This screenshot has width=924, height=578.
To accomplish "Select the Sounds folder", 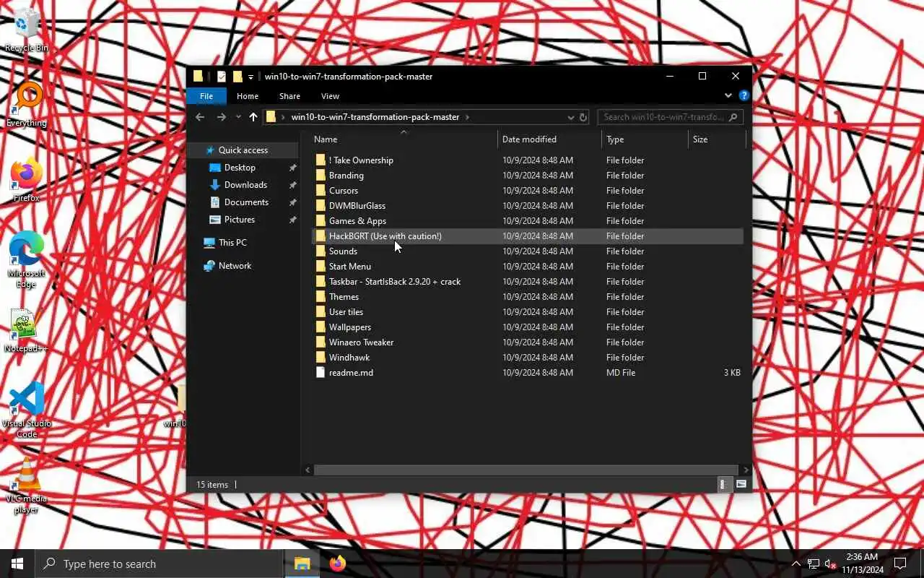I will click(x=527, y=251).
